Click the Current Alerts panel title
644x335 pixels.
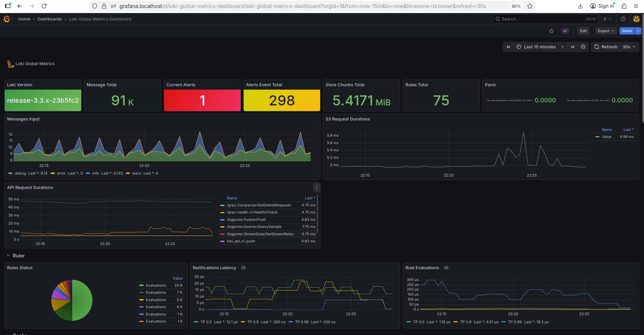(x=181, y=85)
